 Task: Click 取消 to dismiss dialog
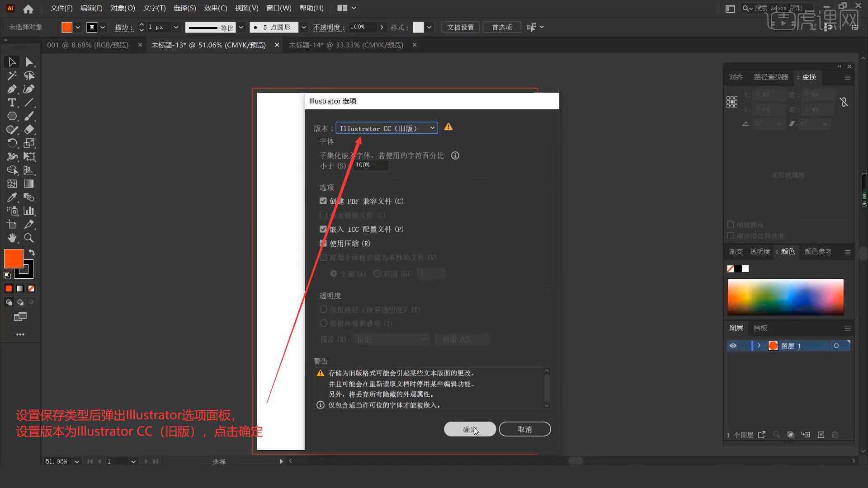[524, 429]
